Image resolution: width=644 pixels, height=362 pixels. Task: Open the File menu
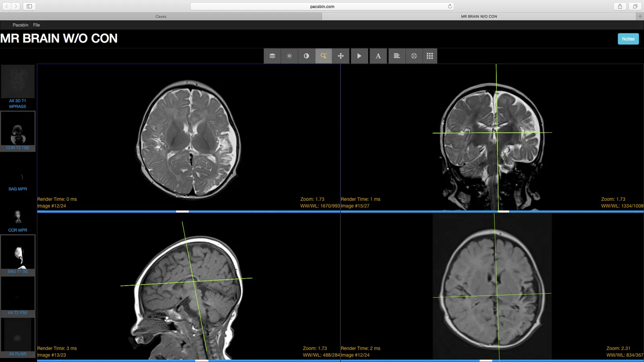pyautogui.click(x=36, y=25)
